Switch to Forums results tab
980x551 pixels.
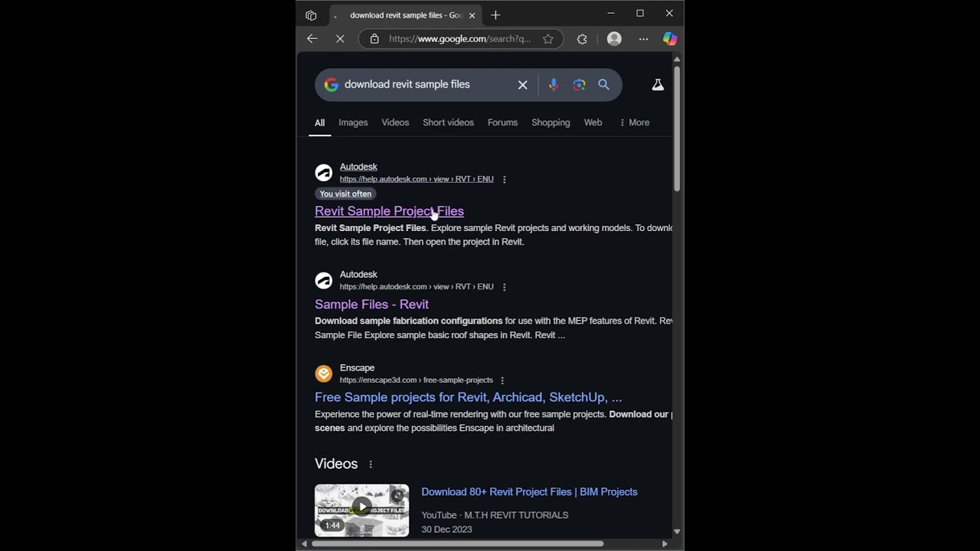tap(502, 122)
